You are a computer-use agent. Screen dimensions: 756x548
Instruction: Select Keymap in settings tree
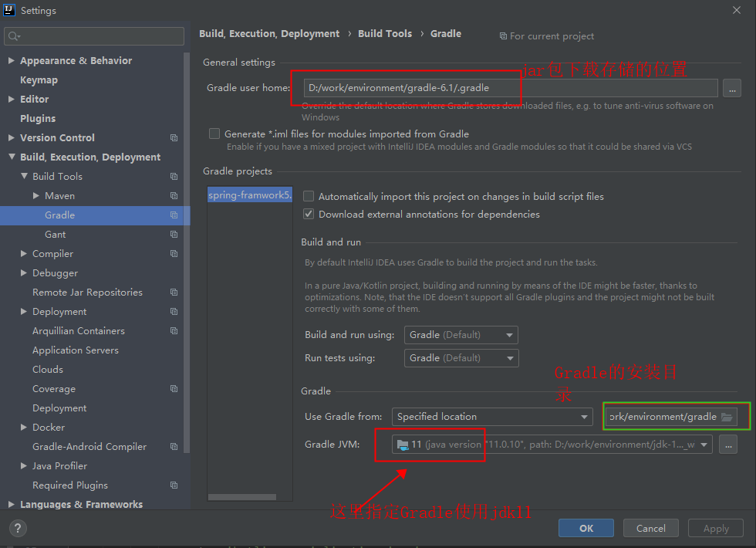pyautogui.click(x=39, y=80)
